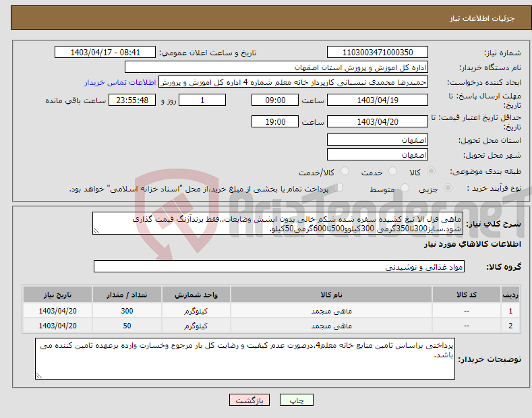Click the بازگشت back button
Image resolution: width=532 pixels, height=418 pixels.
pyautogui.click(x=249, y=400)
